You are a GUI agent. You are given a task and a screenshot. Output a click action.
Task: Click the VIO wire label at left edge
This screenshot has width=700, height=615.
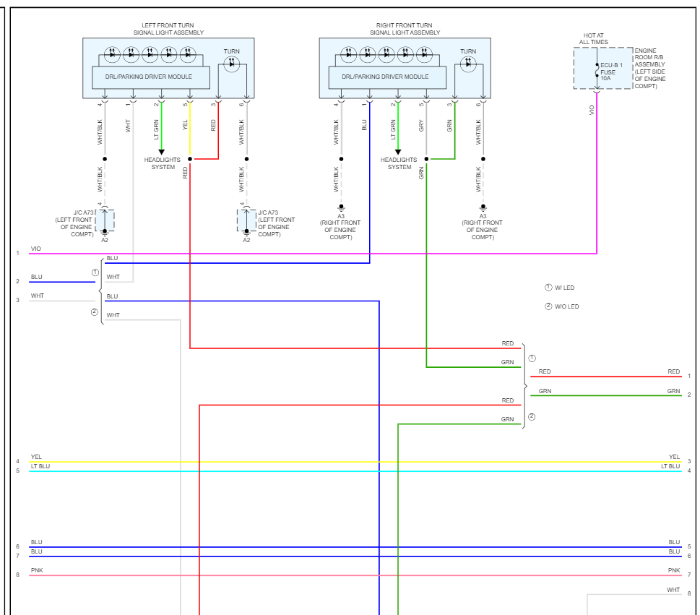coord(35,249)
